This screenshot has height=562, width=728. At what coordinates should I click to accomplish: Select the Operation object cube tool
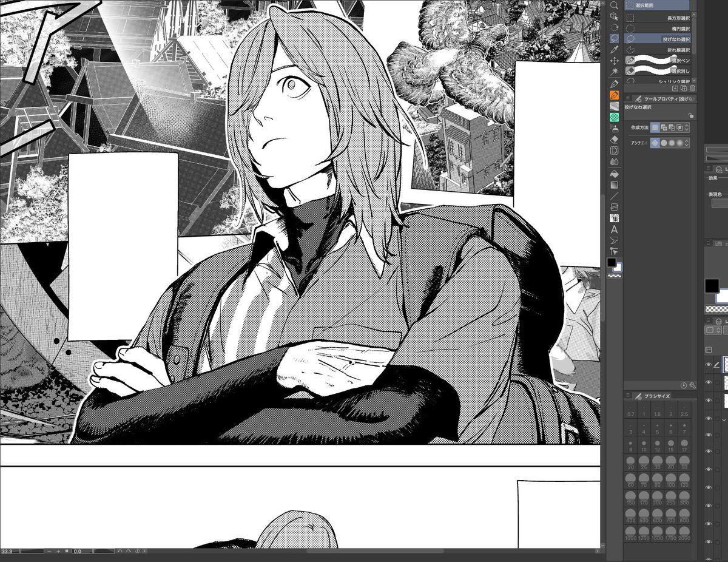click(x=614, y=16)
